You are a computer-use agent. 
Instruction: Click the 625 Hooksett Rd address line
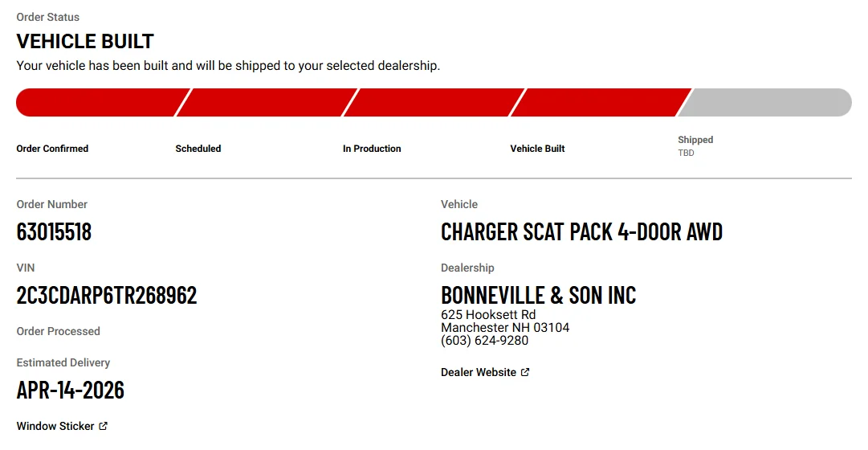[x=488, y=315]
